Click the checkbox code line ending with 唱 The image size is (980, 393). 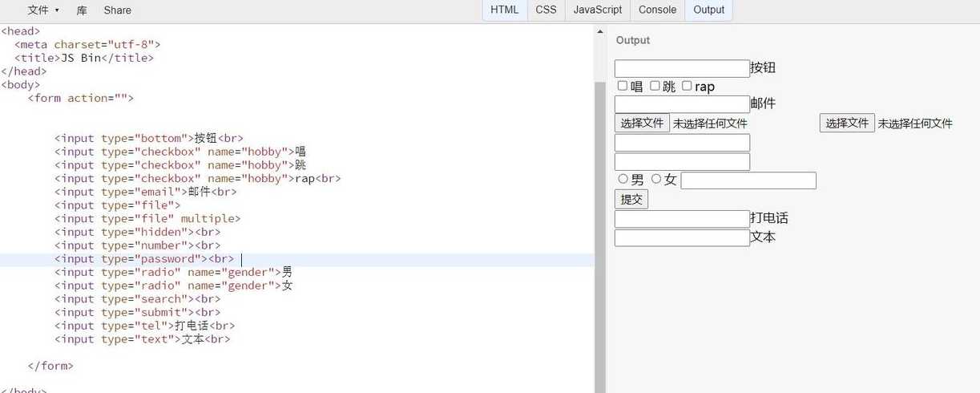click(180, 151)
